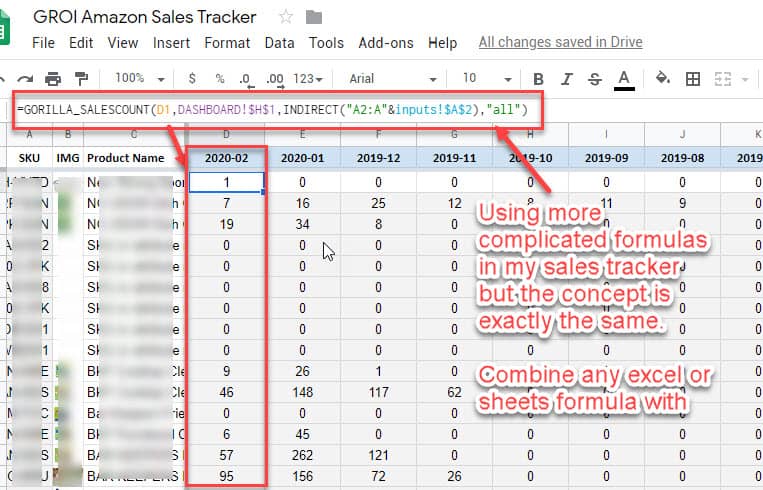The image size is (763, 490).
Task: Click the SKU header cell
Action: click(x=29, y=158)
